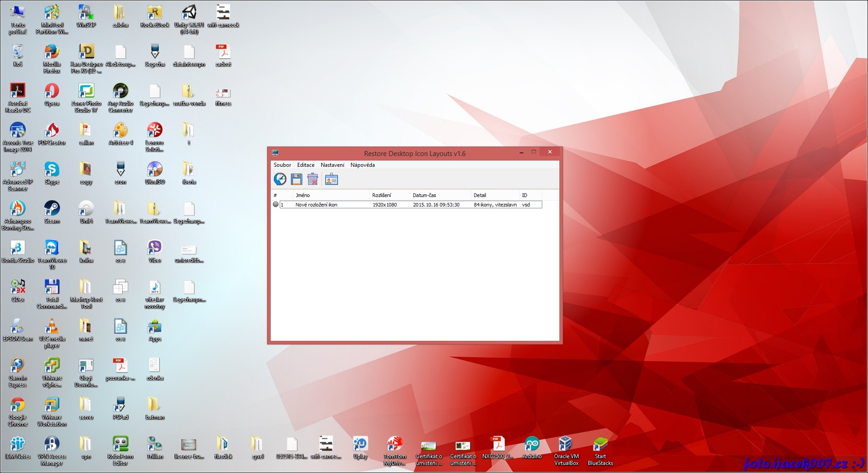Sort list by Jméno column header
This screenshot has height=473, width=868.
click(303, 195)
